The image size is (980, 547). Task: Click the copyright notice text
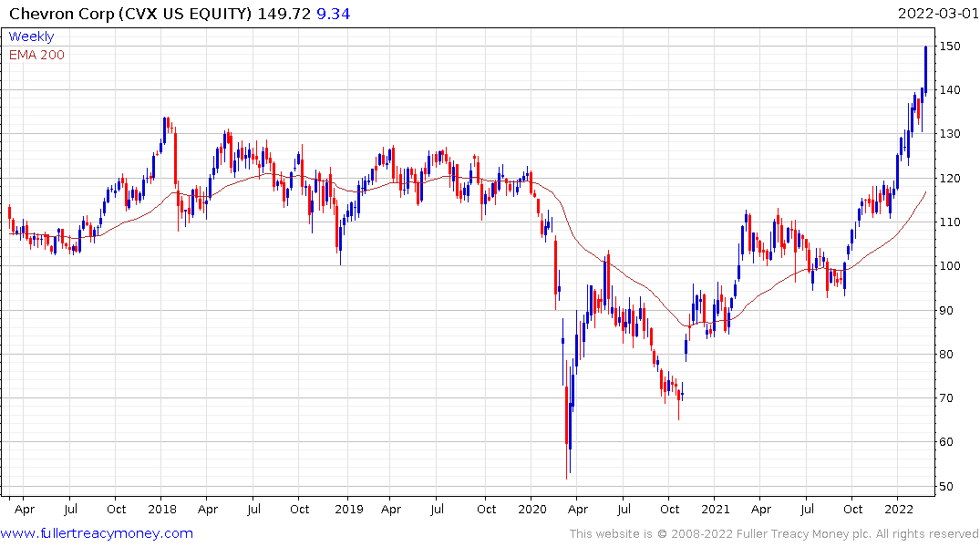pos(774,534)
